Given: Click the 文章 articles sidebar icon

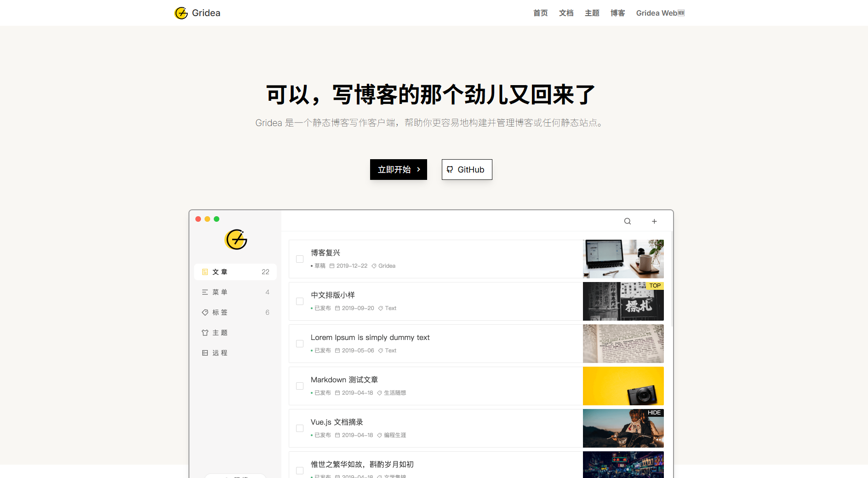Looking at the screenshot, I should (x=205, y=272).
